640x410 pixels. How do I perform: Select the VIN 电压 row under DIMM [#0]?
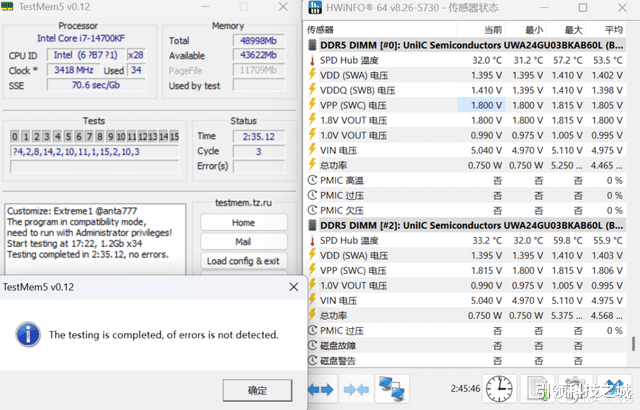tap(466, 151)
